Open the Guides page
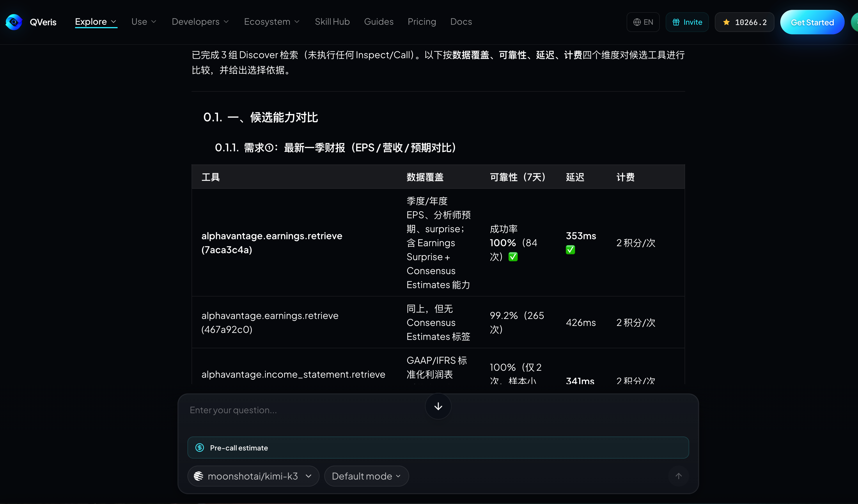Image resolution: width=858 pixels, height=504 pixels. click(x=379, y=22)
